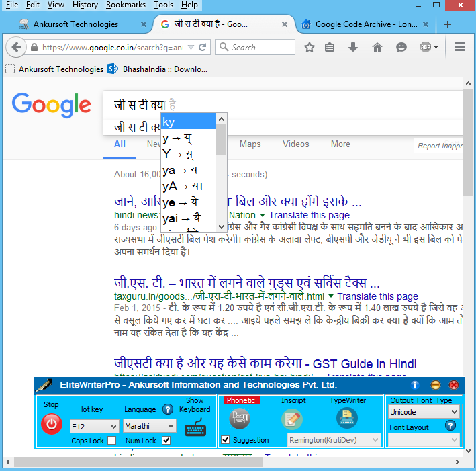Select the highlighted ky suggestion
This screenshot has height=471, width=476.
[x=188, y=122]
